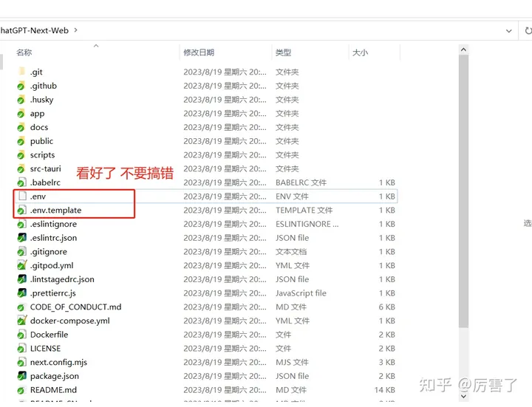Click the .eslintrc.json file icon
This screenshot has width=532, height=407.
pyautogui.click(x=21, y=238)
